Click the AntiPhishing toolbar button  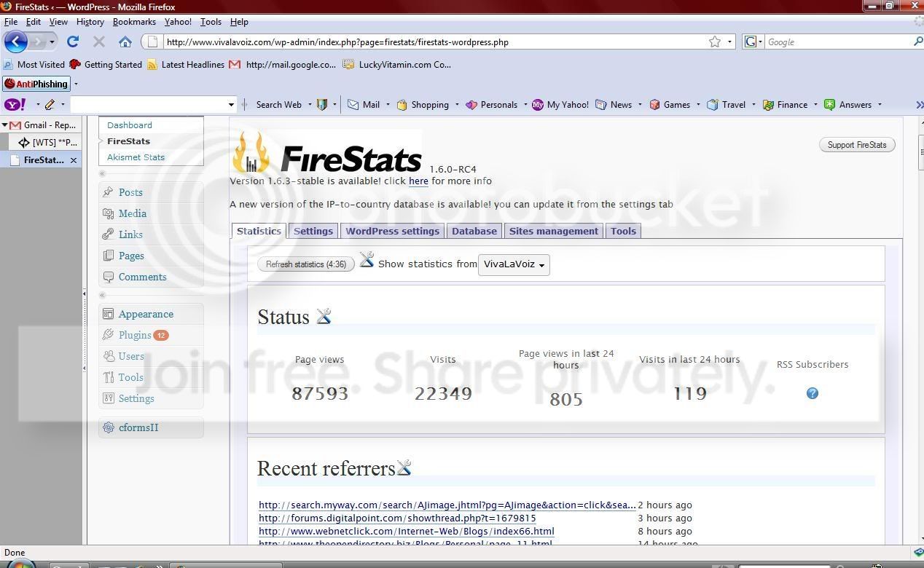pos(36,84)
